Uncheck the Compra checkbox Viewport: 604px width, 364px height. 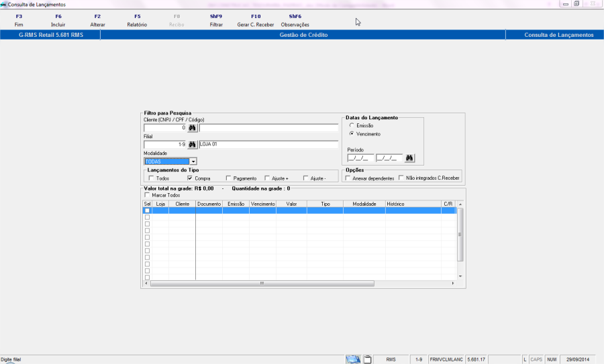[189, 178]
